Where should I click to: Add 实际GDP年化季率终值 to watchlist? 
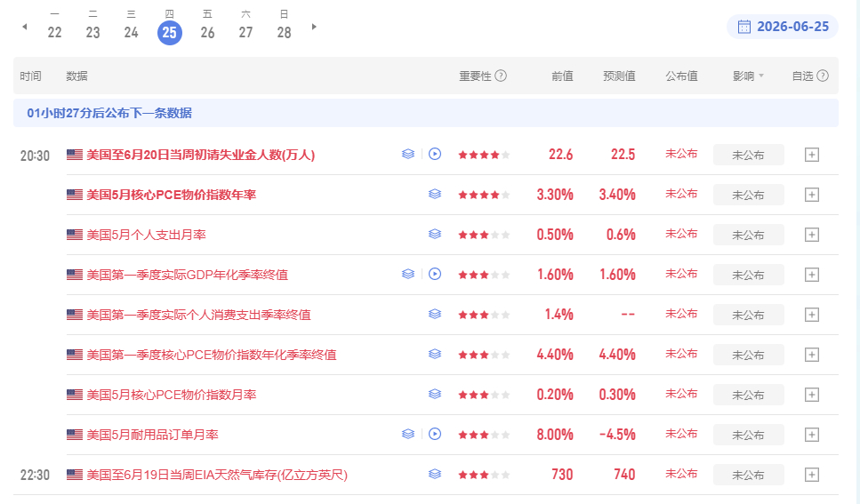point(812,275)
